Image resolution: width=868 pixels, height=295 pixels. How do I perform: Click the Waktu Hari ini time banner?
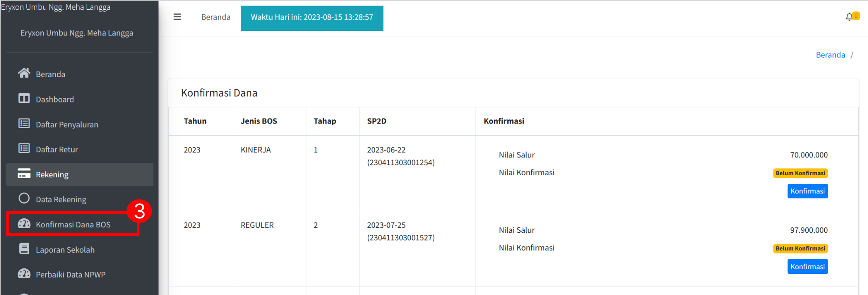click(x=312, y=18)
